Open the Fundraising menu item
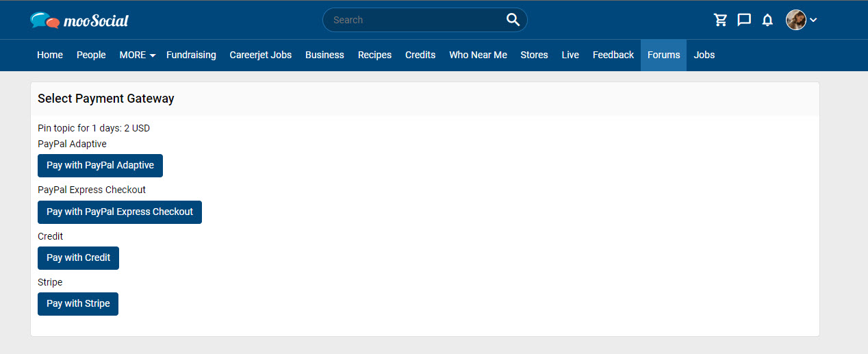This screenshot has width=868, height=354. coord(191,55)
